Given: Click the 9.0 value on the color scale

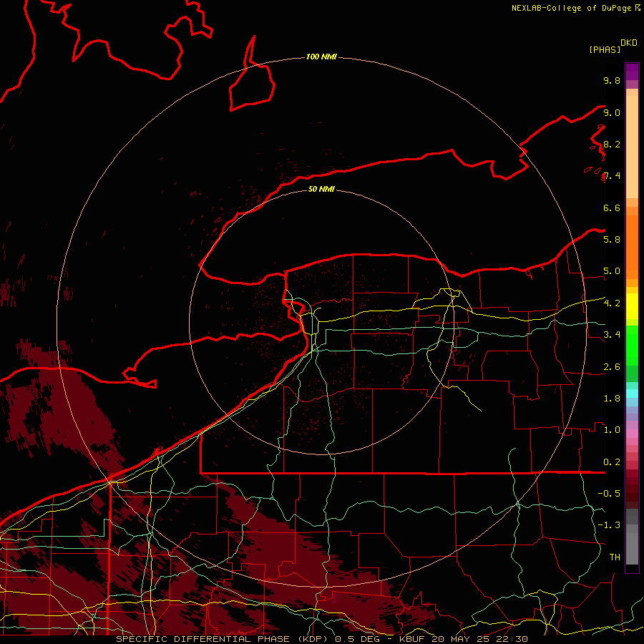Looking at the screenshot, I should [612, 112].
